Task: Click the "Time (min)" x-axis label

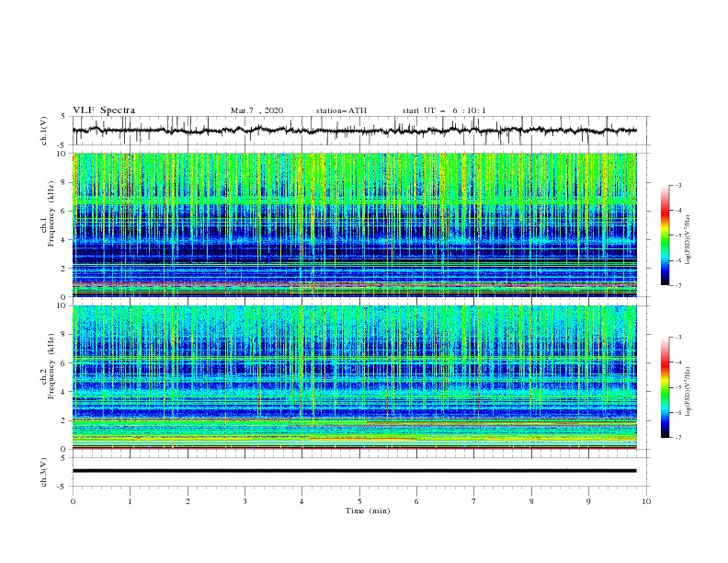Action: 368,511
